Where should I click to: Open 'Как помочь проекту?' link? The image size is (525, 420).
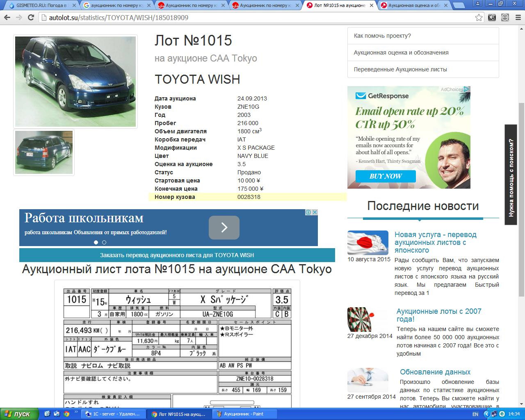382,36
